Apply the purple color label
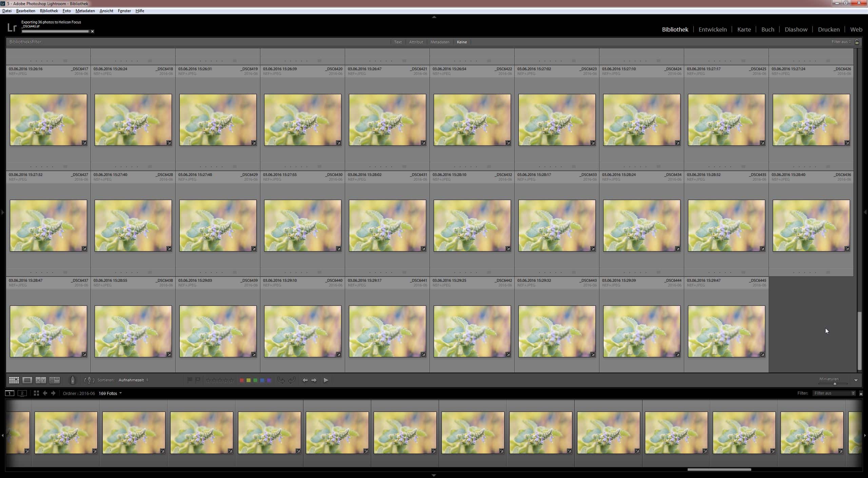The height and width of the screenshot is (478, 868). pos(269,380)
